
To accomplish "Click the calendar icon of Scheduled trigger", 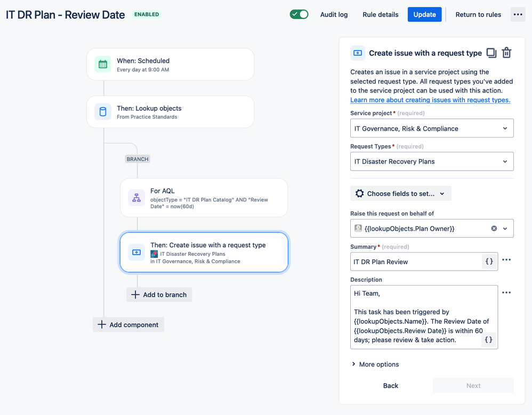I will (103, 64).
